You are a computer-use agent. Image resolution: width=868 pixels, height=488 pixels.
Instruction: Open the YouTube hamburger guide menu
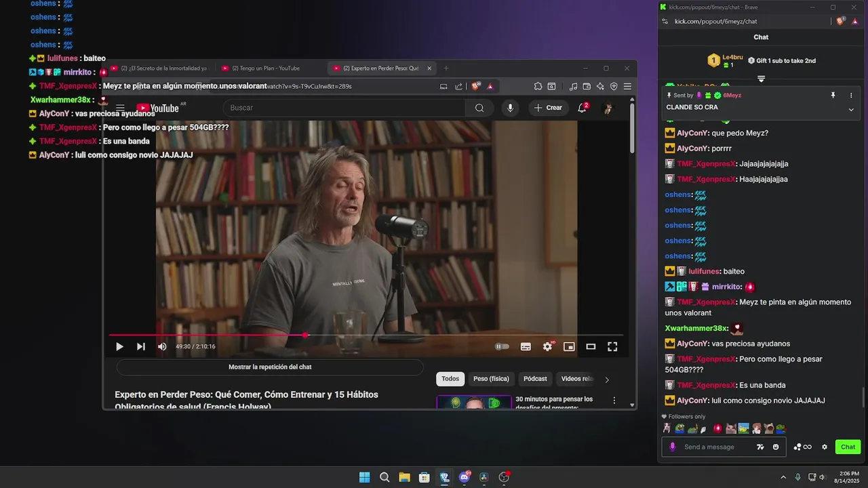(x=120, y=108)
